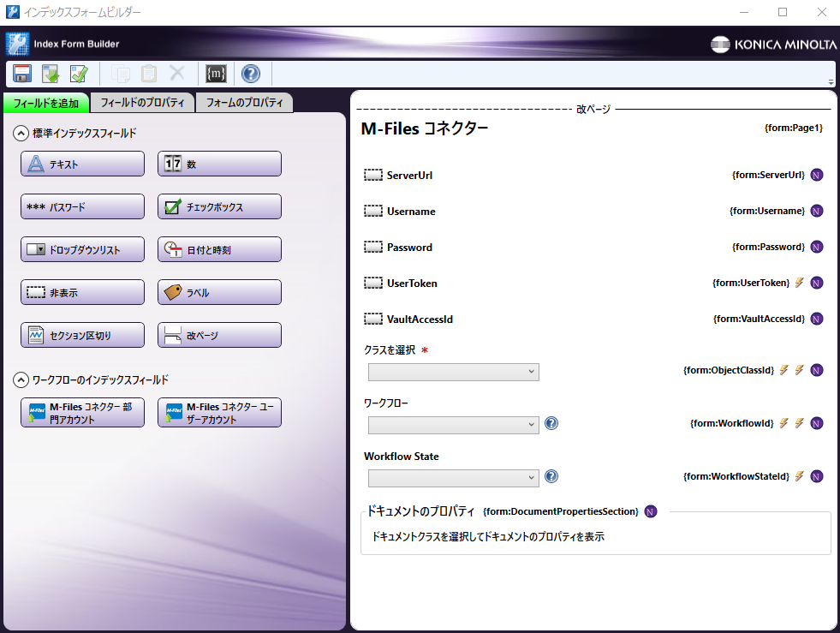Click the first lightning icon beside ObjectClassId

pyautogui.click(x=783, y=370)
